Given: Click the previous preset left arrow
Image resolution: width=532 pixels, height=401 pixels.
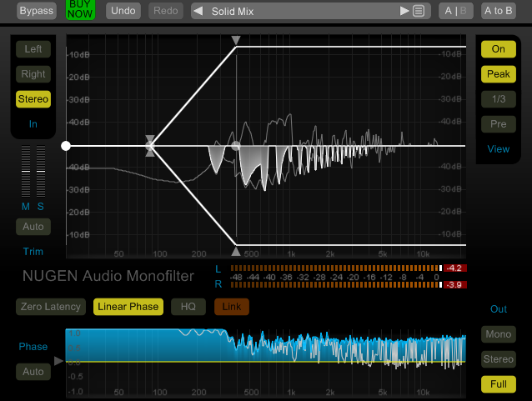Looking at the screenshot, I should (198, 11).
